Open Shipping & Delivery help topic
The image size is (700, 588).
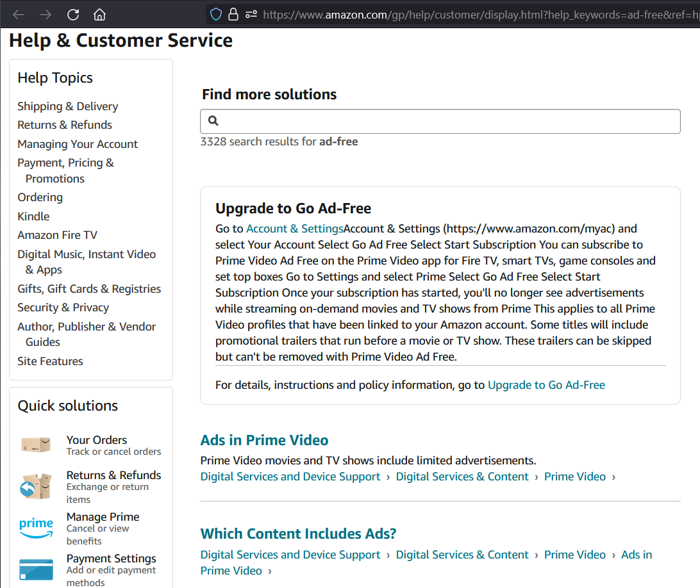tap(67, 106)
